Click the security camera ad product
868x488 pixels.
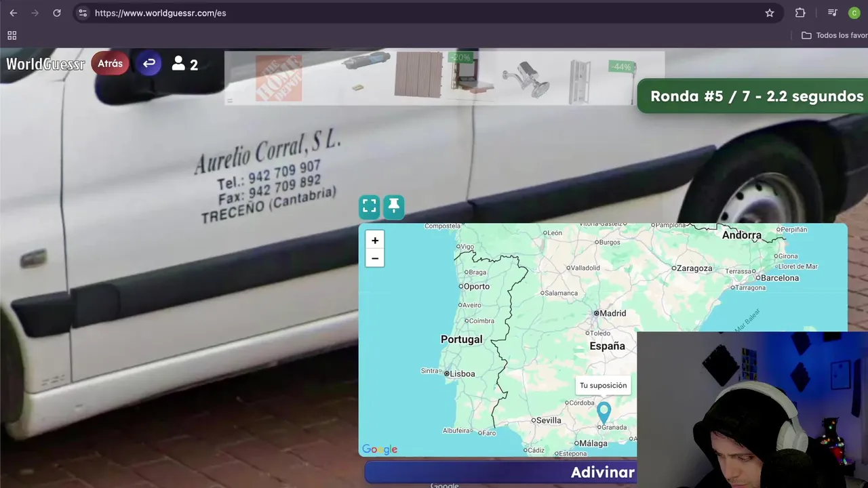tap(527, 79)
